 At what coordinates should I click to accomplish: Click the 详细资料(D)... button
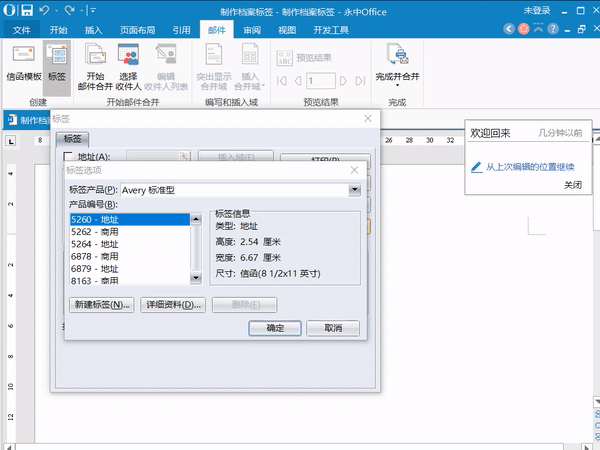click(173, 305)
